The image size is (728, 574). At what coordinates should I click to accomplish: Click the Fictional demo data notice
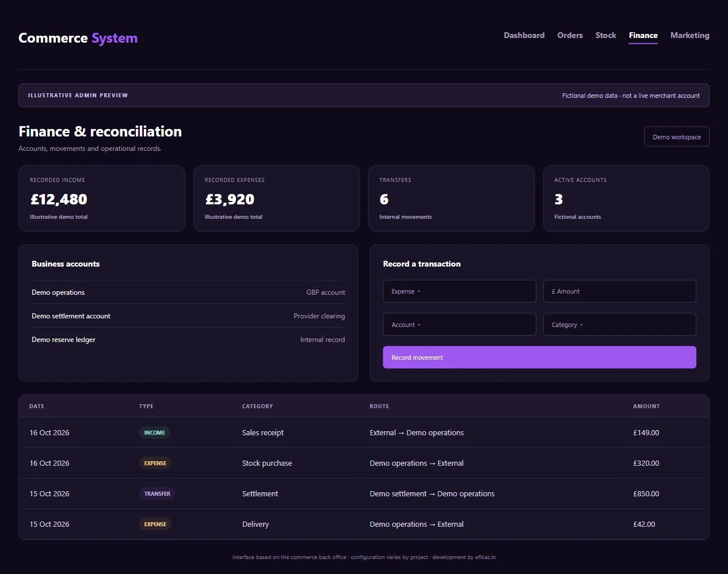click(631, 96)
